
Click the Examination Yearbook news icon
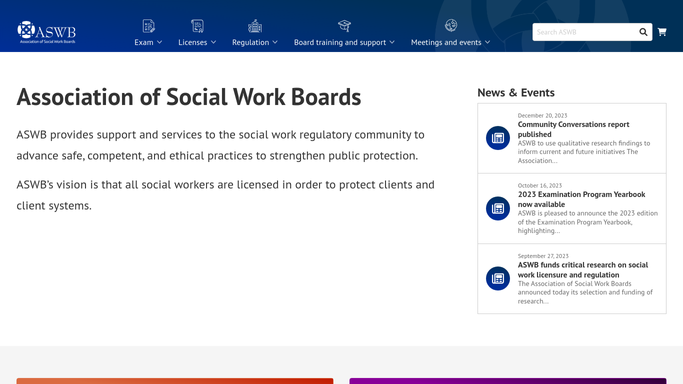[498, 208]
